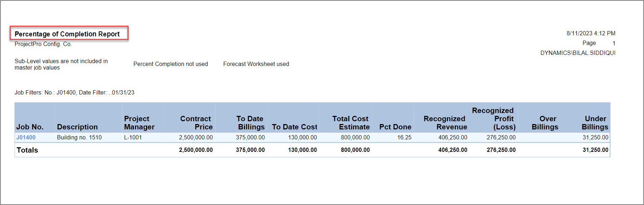Select the Description column header

click(77, 127)
